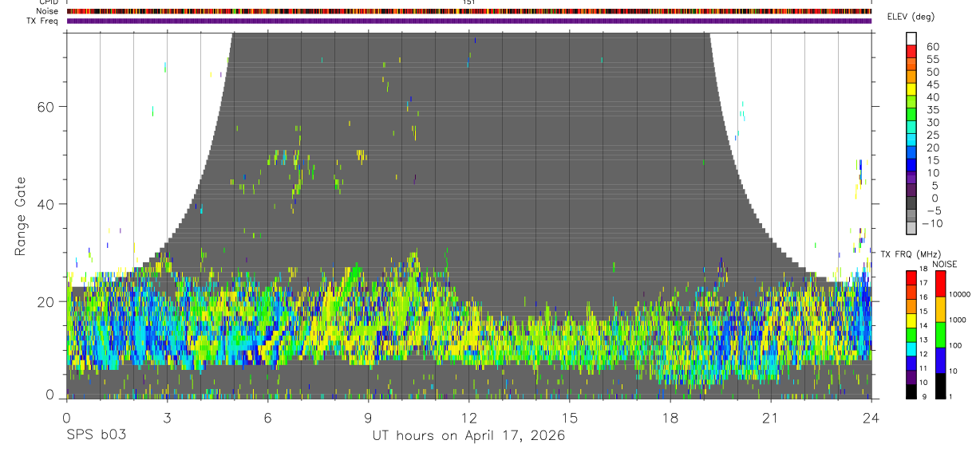The width and height of the screenshot is (980, 452).
Task: Pick the green swatch in NOISE colorbar
Action: click(940, 335)
